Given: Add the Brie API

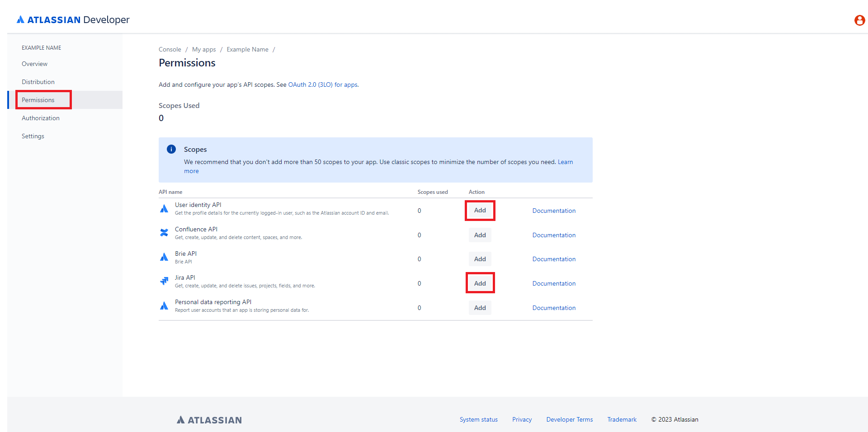Looking at the screenshot, I should click(x=480, y=259).
